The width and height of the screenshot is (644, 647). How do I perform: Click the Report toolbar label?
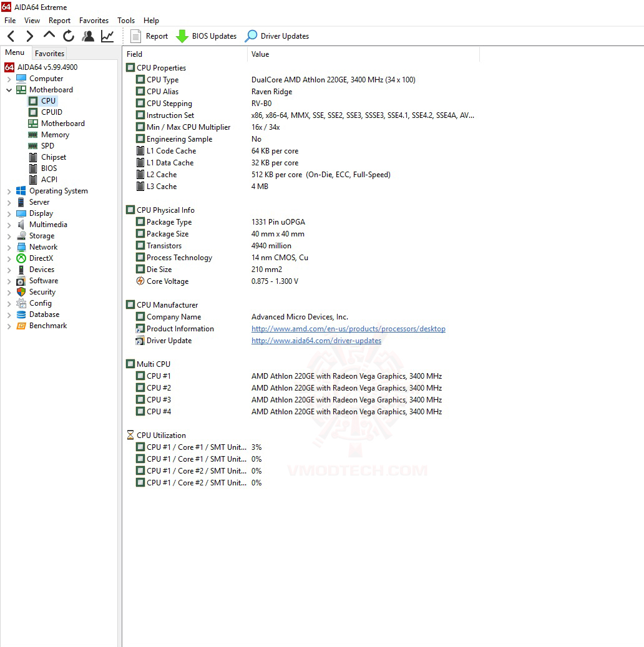point(157,36)
